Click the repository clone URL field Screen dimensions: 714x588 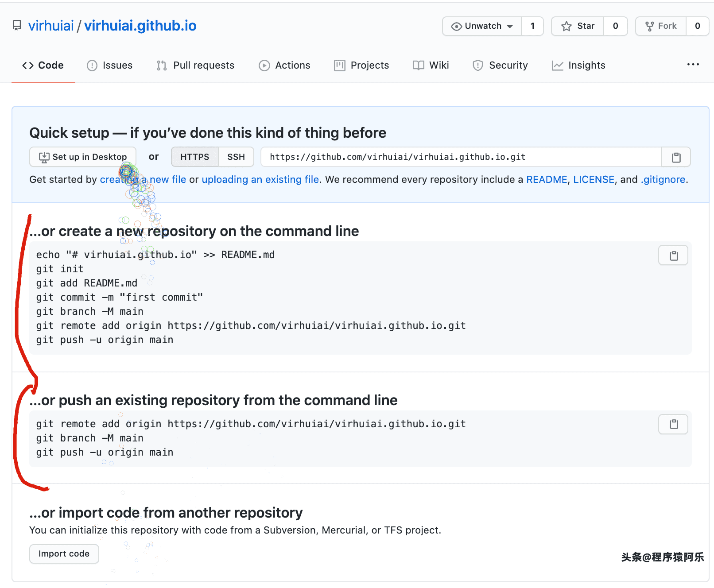click(461, 157)
